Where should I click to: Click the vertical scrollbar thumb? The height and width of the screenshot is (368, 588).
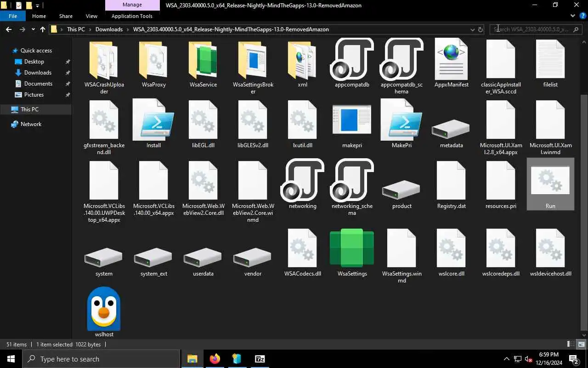584,212
